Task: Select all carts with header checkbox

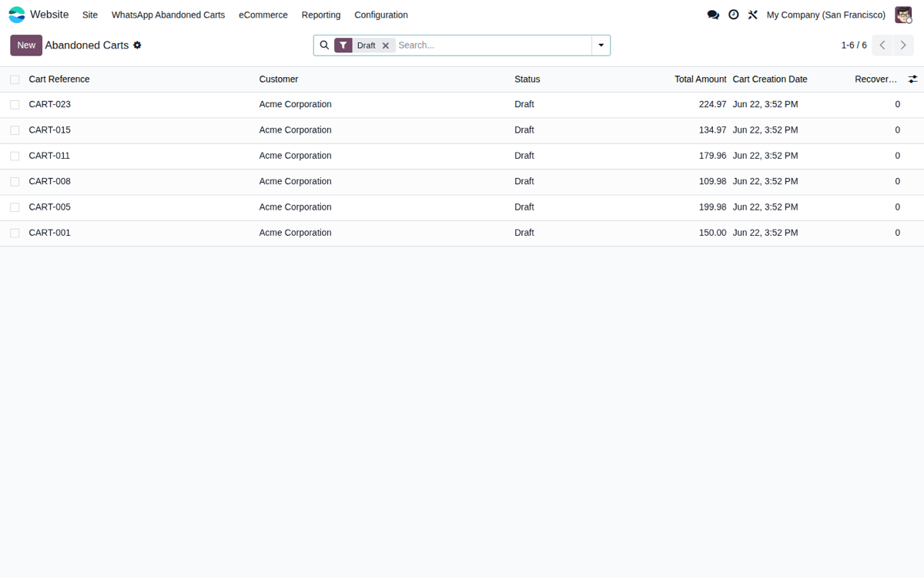Action: pyautogui.click(x=15, y=79)
